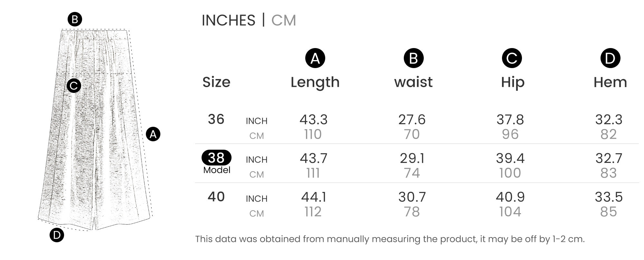Choose size 36 in the size column
The height and width of the screenshot is (260, 644).
[216, 119]
